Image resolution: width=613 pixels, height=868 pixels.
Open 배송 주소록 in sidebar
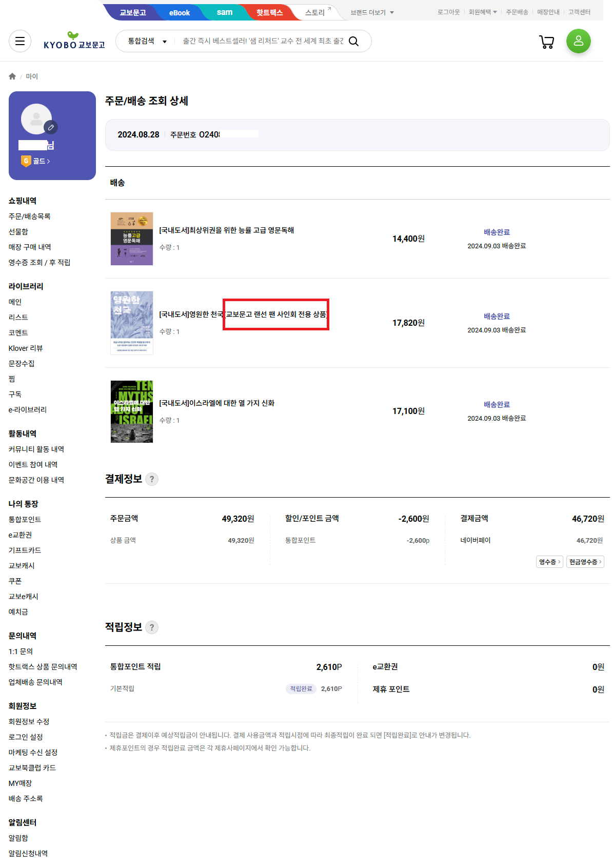[x=26, y=799]
